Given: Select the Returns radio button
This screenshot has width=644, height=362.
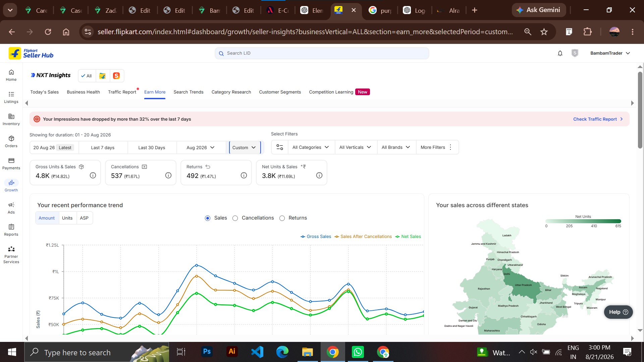Looking at the screenshot, I should [282, 218].
